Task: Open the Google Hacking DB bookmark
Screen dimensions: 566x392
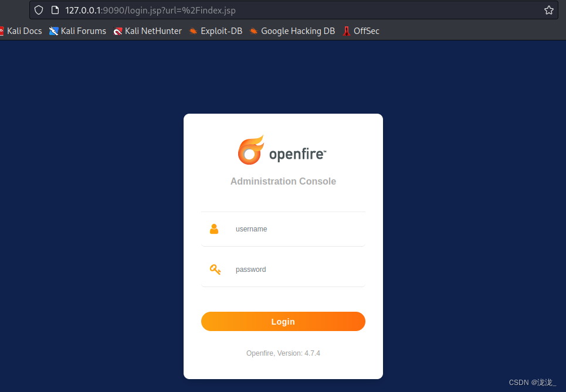Action: point(293,31)
